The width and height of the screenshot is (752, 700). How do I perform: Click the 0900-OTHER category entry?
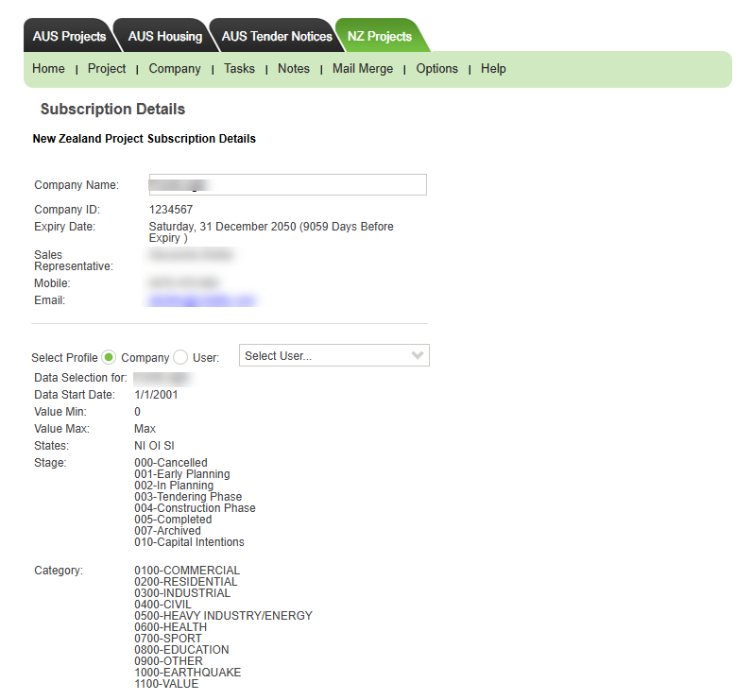tap(168, 661)
